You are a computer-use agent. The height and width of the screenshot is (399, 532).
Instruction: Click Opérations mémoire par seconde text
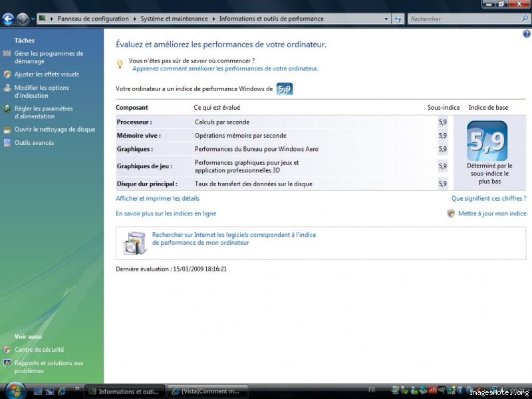[x=241, y=136]
